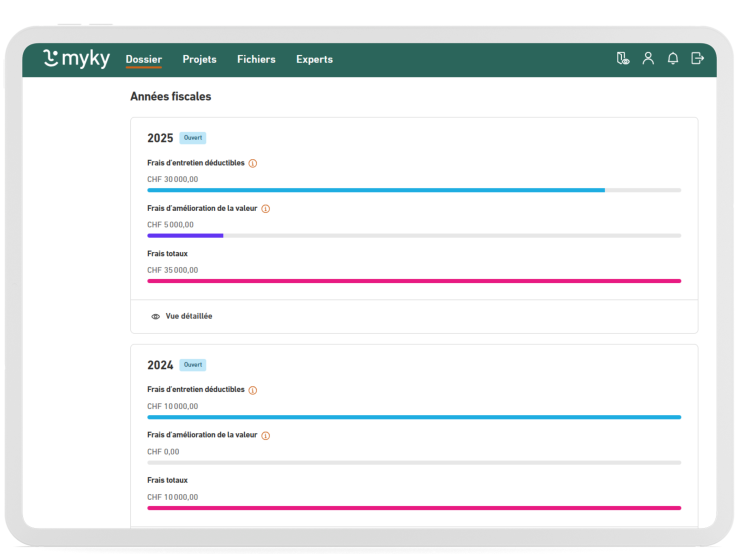Screen dimensions: 738x554
Task: Go to the Fichiers tab
Action: (x=256, y=59)
